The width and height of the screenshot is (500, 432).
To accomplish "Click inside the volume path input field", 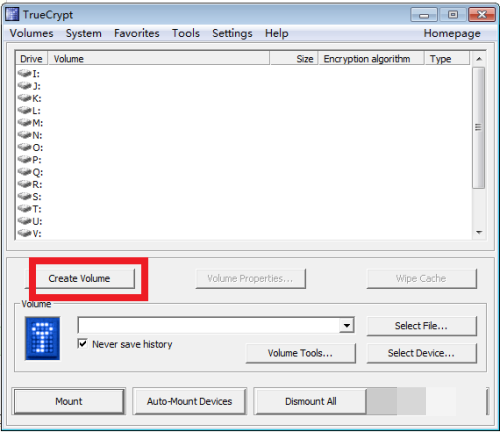I will (209, 325).
